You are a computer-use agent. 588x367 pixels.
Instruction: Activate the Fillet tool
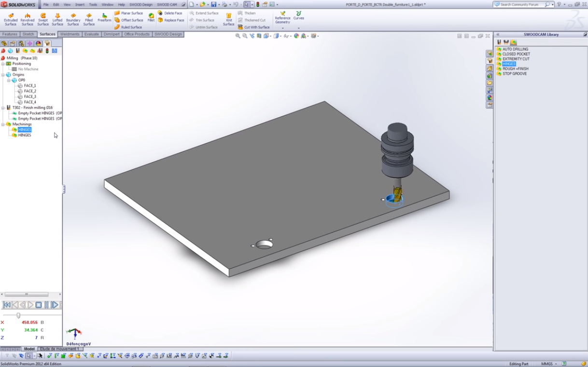coord(151,17)
